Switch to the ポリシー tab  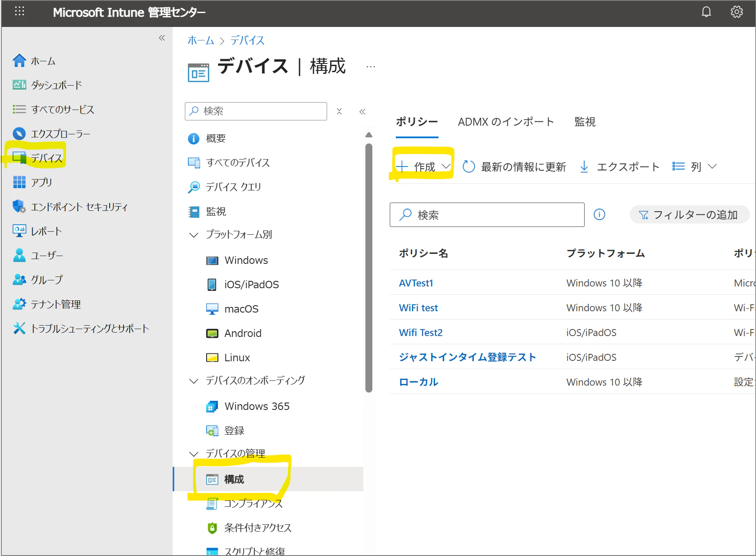(417, 122)
